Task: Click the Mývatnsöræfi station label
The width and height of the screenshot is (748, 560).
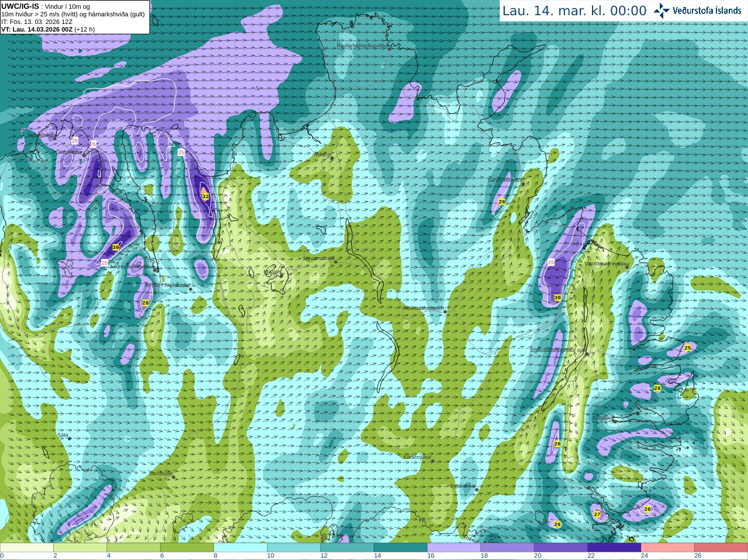Action: (318, 258)
